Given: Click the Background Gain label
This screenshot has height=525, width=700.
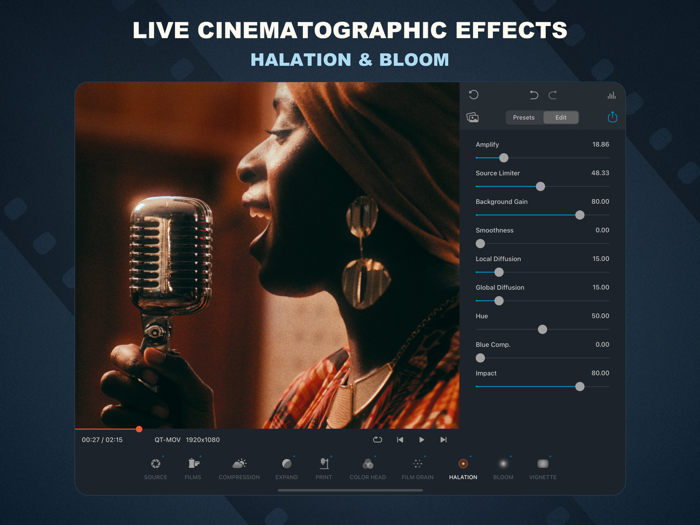Looking at the screenshot, I should (501, 202).
